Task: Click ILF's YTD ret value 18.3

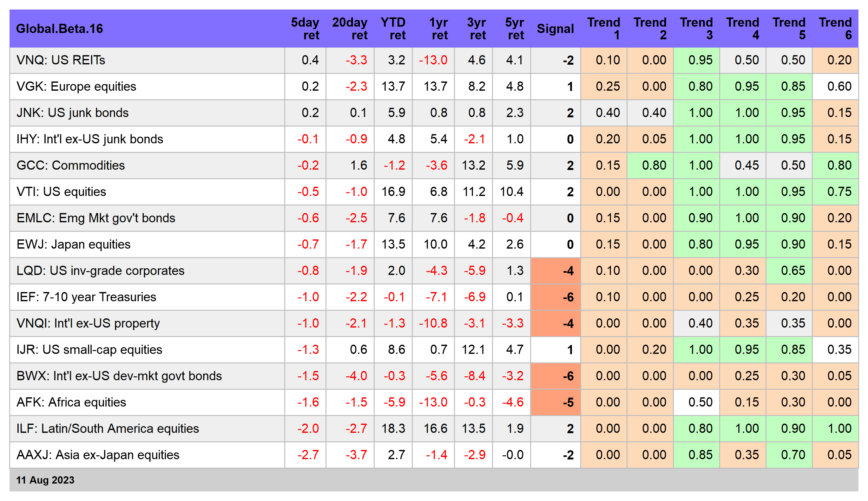Action: (x=393, y=429)
